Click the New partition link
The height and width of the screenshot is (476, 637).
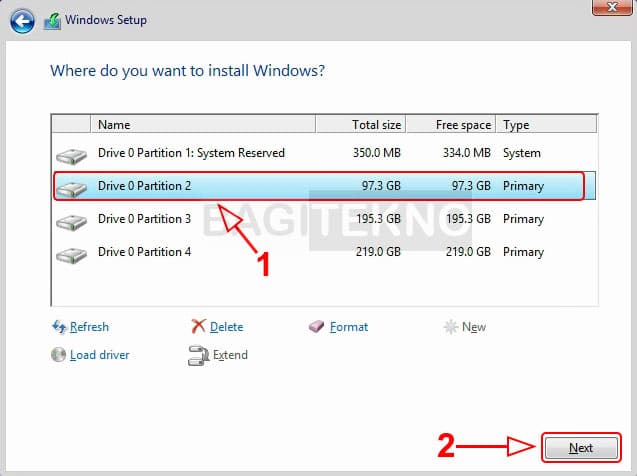click(x=474, y=327)
